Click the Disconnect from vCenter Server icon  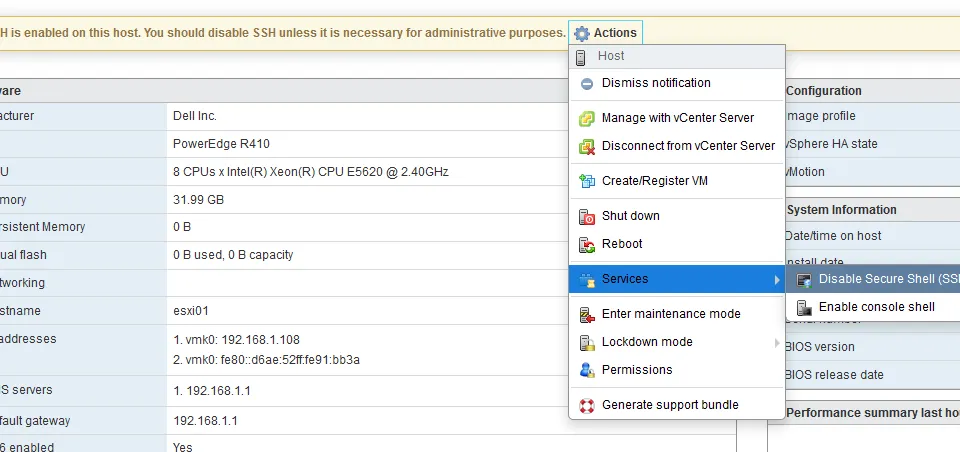(x=587, y=146)
